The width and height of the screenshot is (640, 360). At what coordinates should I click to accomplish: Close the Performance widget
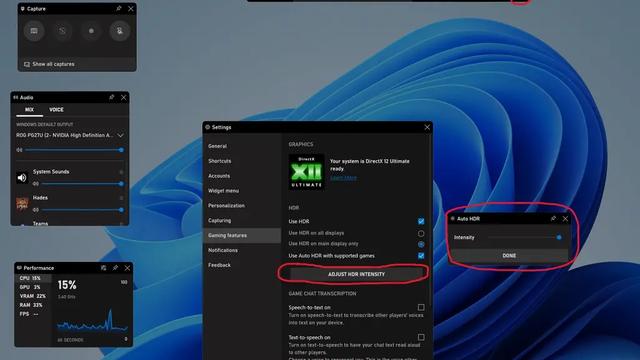tap(127, 268)
